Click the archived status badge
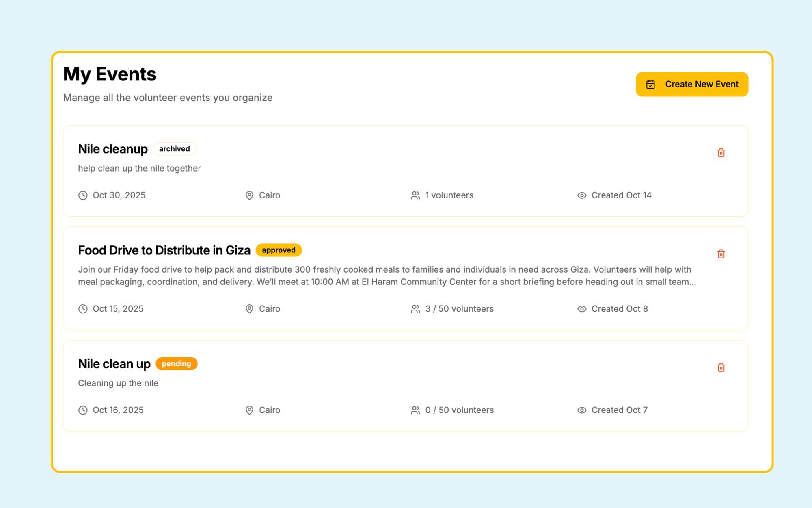Screen dimensions: 812x508 click(174, 149)
